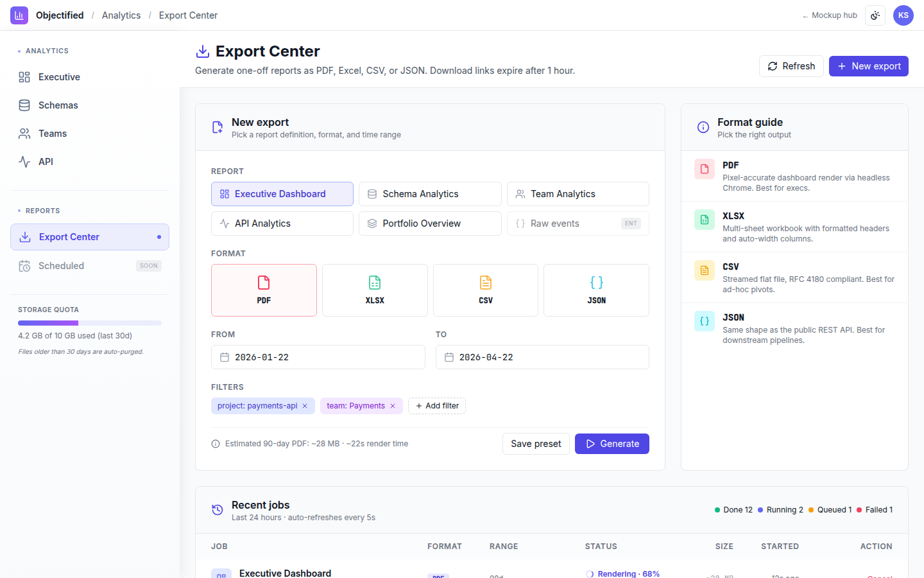Viewport: 924px width, 578px height.
Task: Click the Save preset button
Action: click(536, 444)
